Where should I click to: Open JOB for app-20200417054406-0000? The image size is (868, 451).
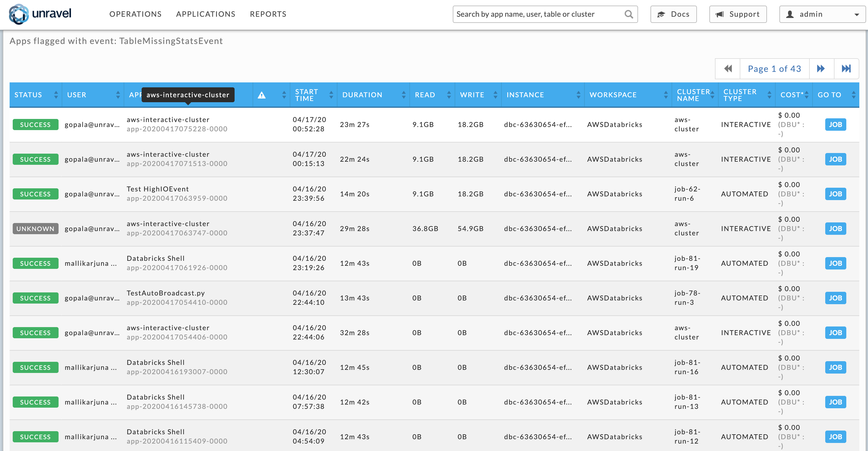tap(835, 333)
